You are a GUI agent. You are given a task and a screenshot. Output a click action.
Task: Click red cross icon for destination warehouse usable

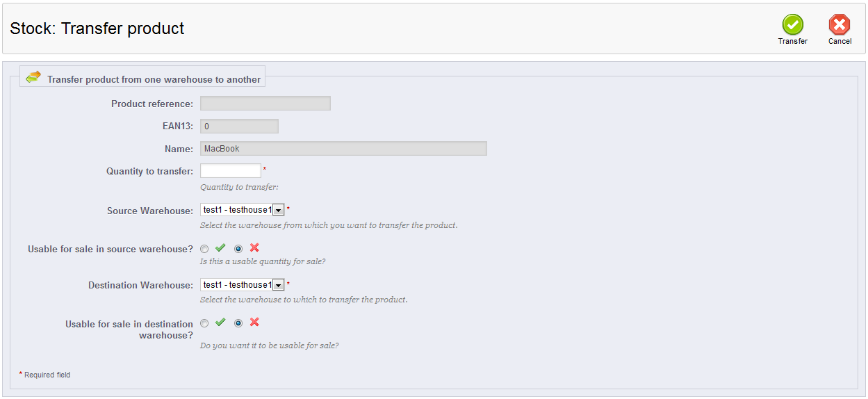click(x=254, y=322)
